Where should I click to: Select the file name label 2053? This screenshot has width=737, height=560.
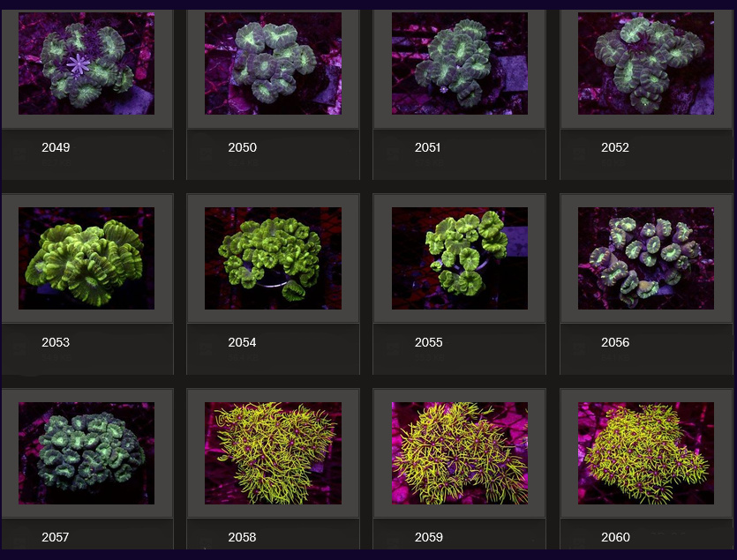click(56, 342)
